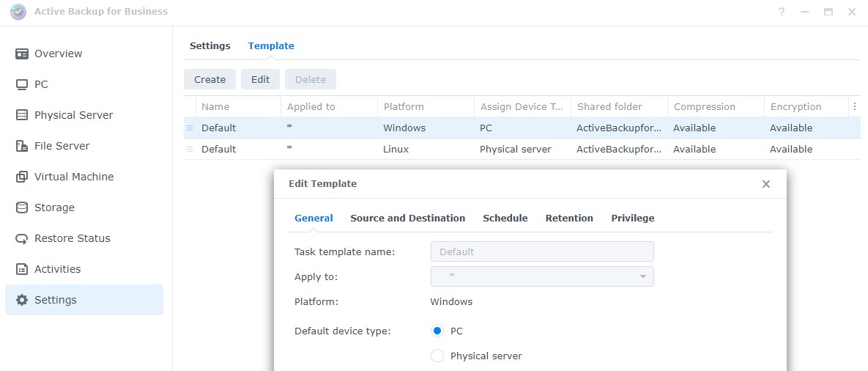Sort by the Applied to column header
This screenshot has width=868, height=371.
330,107
